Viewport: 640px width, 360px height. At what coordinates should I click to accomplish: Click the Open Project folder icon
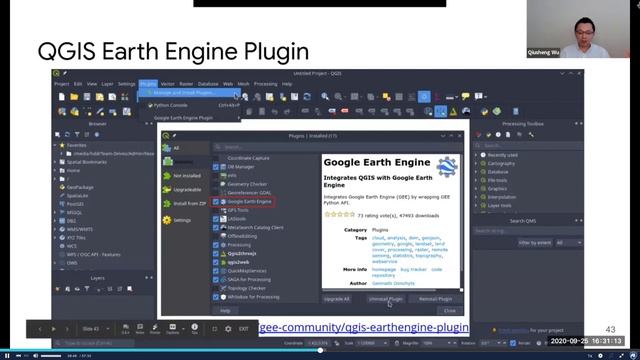[x=74, y=97]
